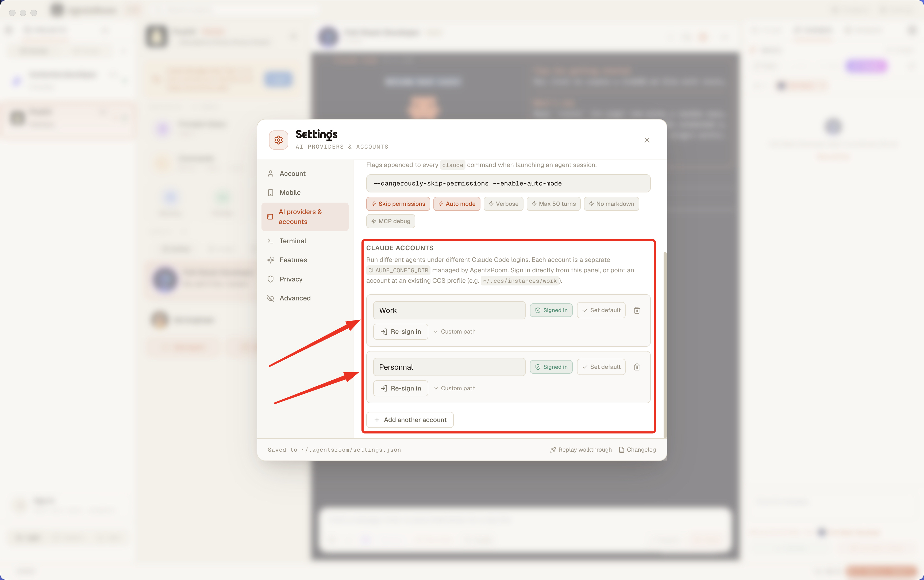Enable the Max 50 turns flag
The image size is (924, 580).
click(x=553, y=204)
